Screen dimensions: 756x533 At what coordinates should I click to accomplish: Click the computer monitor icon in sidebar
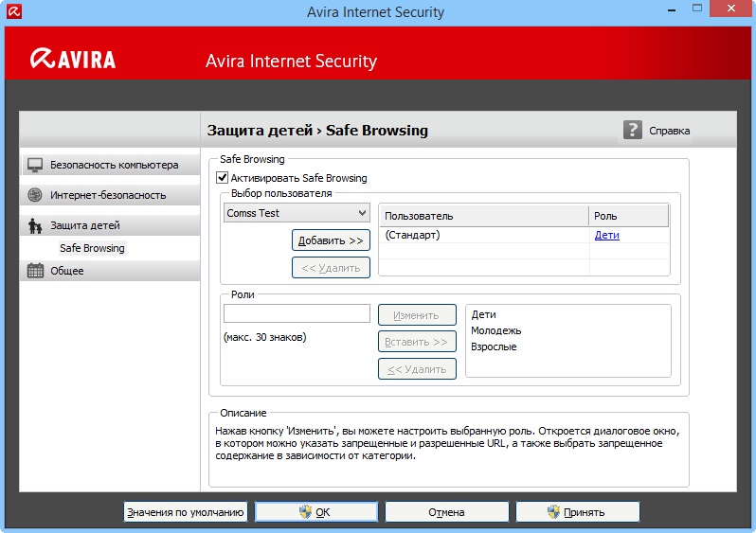coord(35,165)
